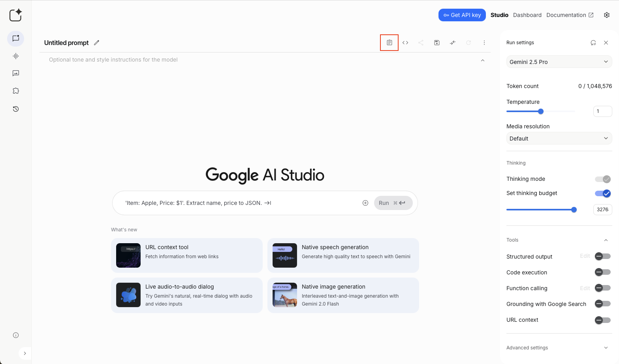
Task: Open the settings gear icon
Action: pos(607,15)
